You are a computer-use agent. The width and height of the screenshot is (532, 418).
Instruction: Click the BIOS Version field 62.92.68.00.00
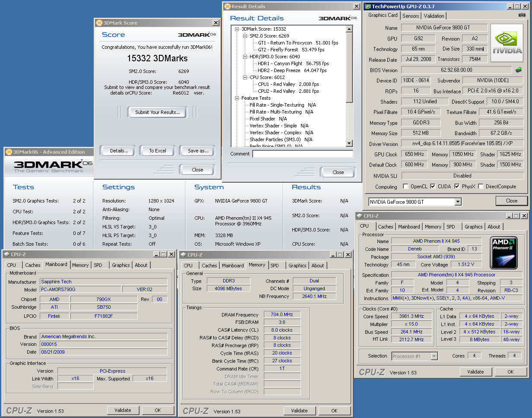coord(457,70)
